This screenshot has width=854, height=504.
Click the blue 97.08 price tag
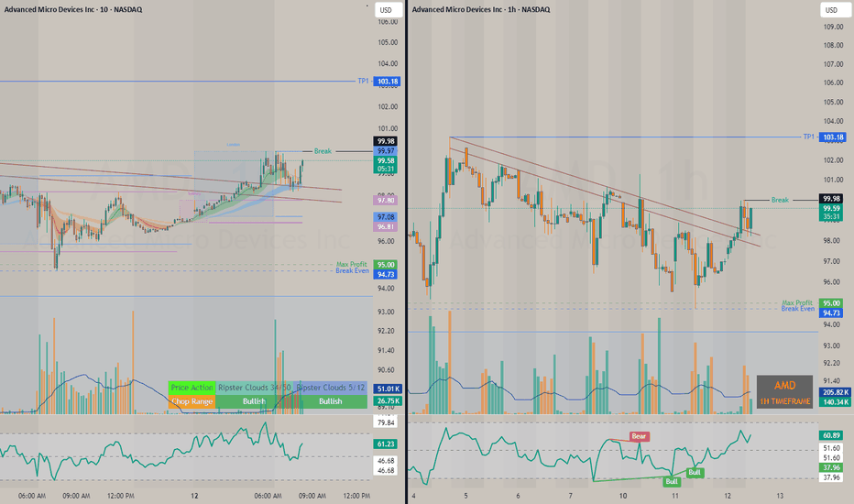point(386,217)
